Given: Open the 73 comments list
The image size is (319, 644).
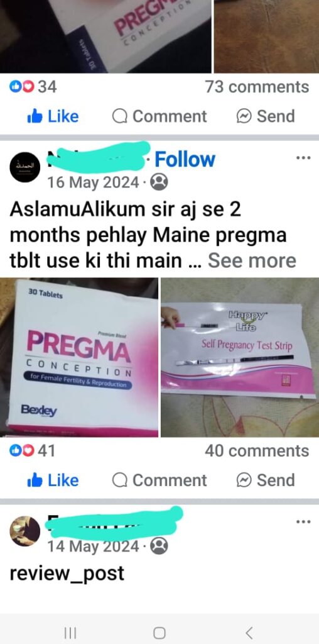Looking at the screenshot, I should coord(257,87).
